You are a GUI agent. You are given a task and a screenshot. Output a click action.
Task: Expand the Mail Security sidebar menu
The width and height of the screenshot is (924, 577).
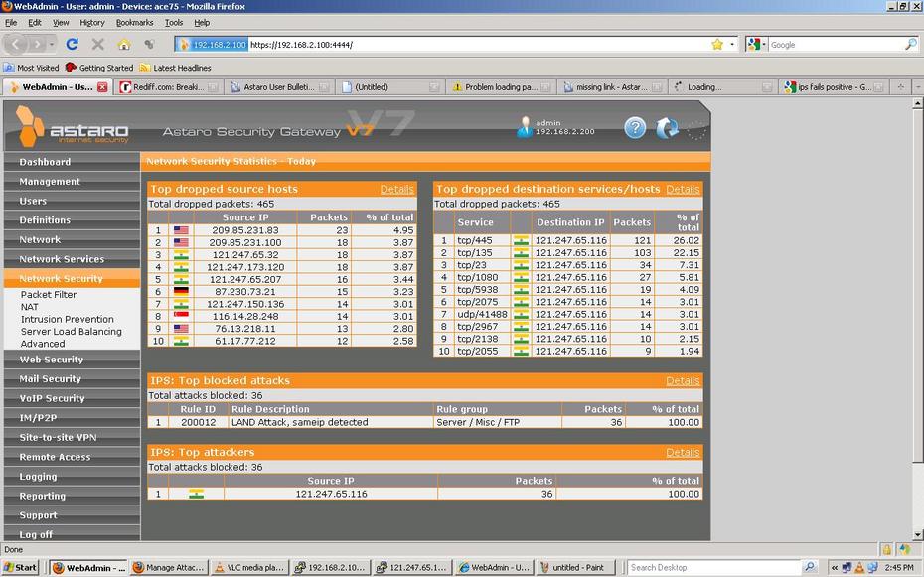72,378
